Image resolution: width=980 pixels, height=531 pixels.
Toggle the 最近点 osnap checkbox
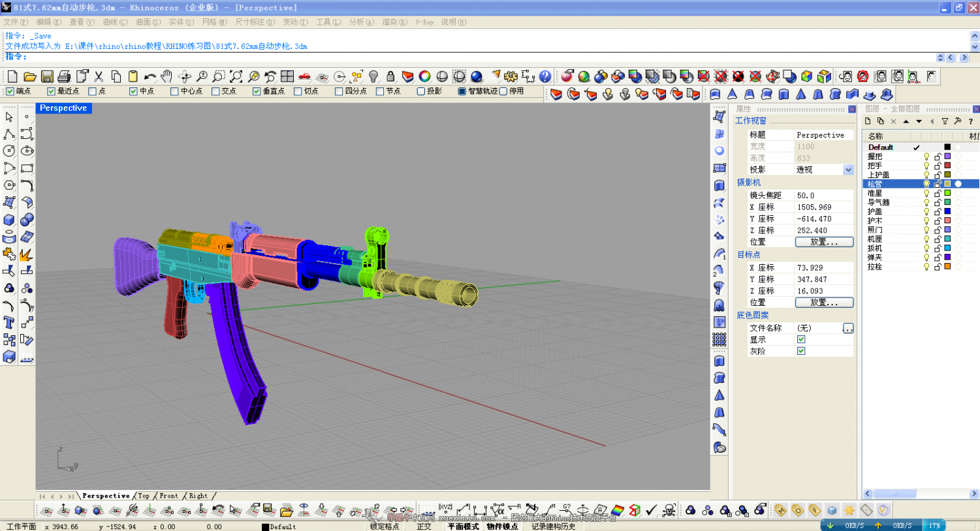tap(51, 91)
